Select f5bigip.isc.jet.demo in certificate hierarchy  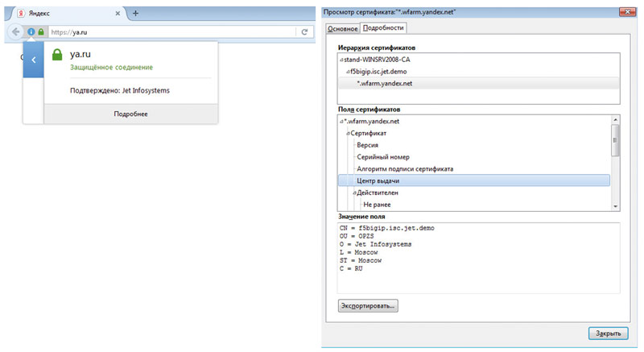pos(378,72)
